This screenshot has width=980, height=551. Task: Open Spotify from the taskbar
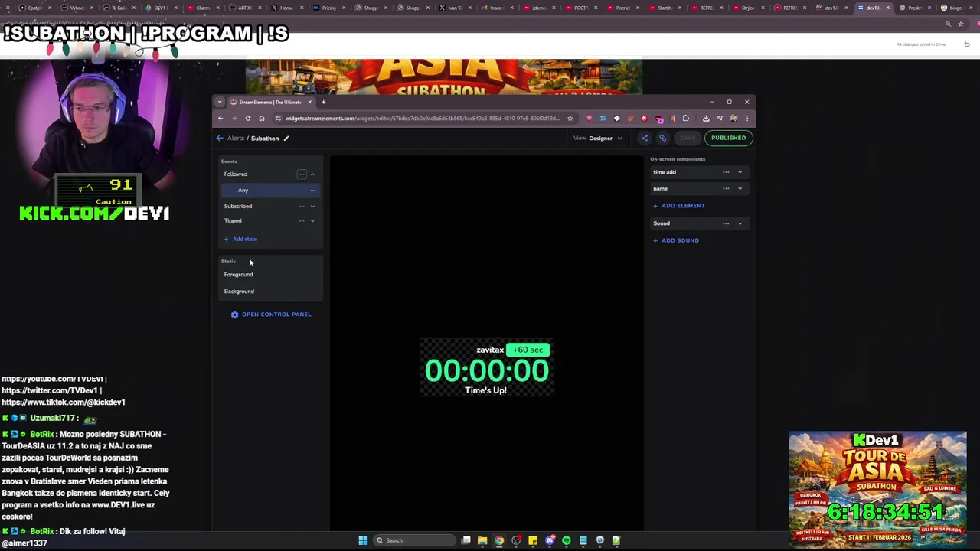point(567,540)
